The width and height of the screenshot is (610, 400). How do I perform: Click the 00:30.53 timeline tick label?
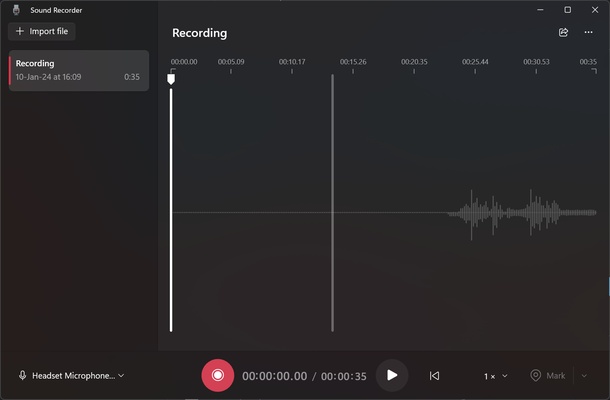coord(536,61)
